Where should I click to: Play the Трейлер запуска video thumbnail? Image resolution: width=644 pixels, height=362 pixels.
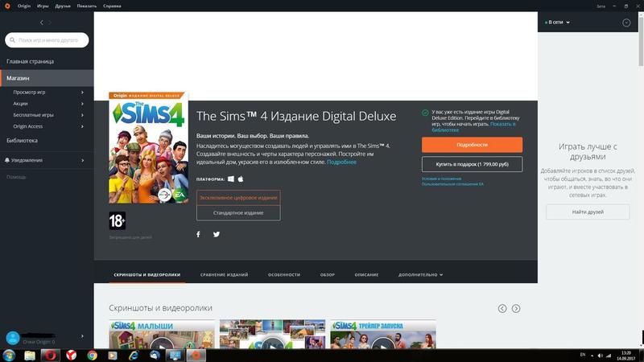(383, 335)
